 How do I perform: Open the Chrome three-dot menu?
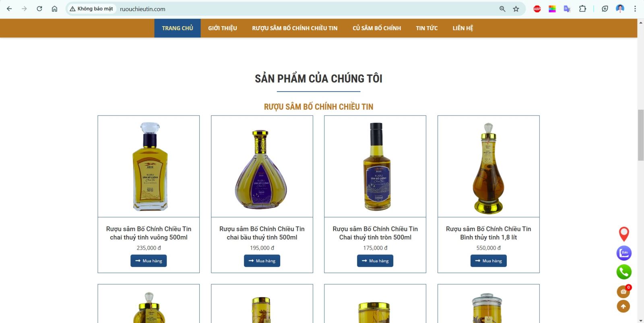click(635, 9)
